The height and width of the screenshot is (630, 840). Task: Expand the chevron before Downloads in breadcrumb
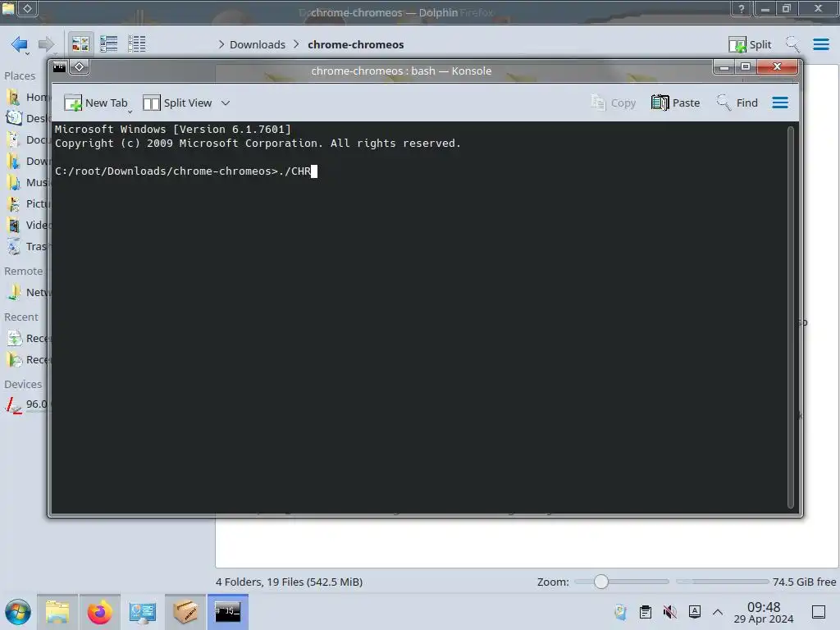pos(221,44)
